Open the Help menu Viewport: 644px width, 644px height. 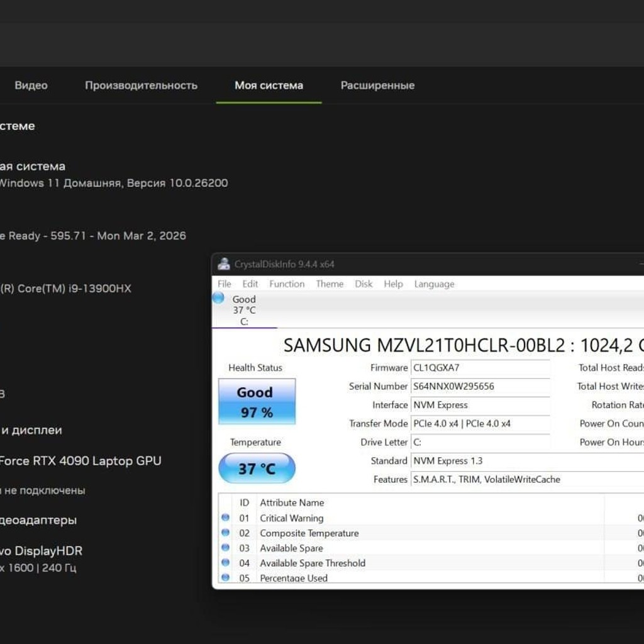[394, 284]
